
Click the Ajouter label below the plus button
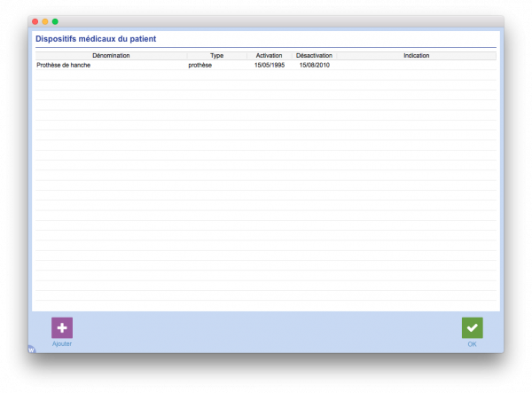62,344
